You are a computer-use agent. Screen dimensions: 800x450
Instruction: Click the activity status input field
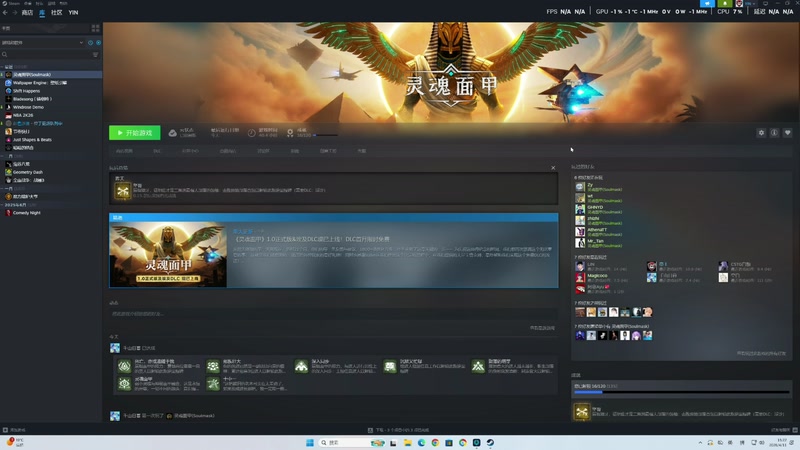coord(333,314)
